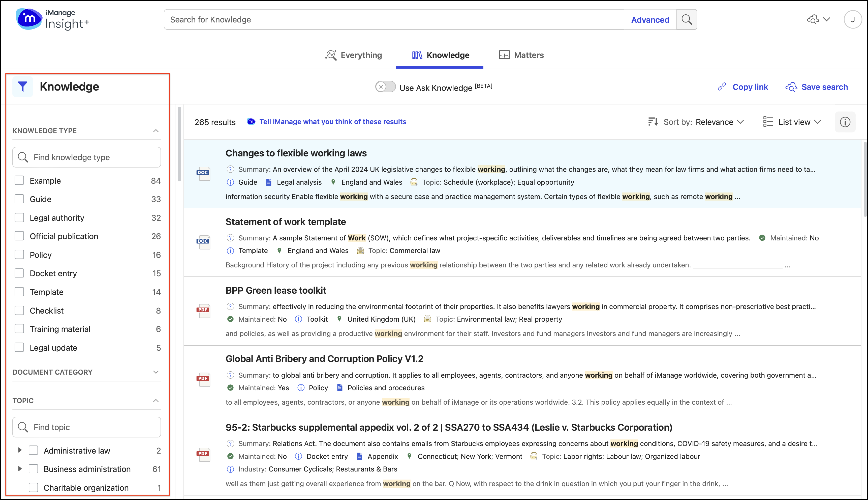Open the results info icon
This screenshot has height=500, width=868.
pos(845,122)
